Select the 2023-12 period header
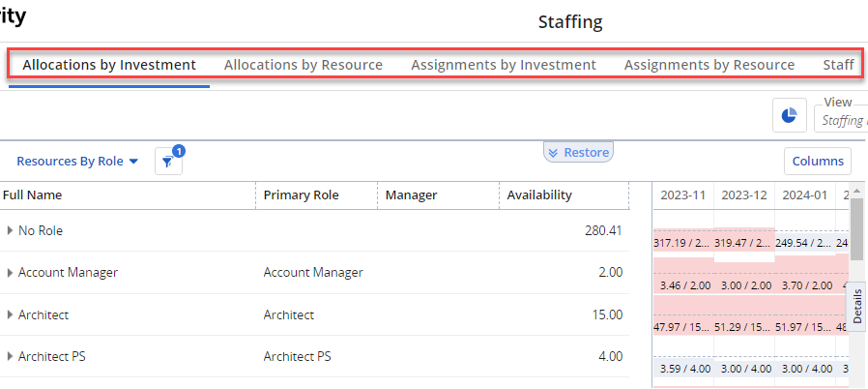This screenshot has height=389, width=868. point(744,195)
